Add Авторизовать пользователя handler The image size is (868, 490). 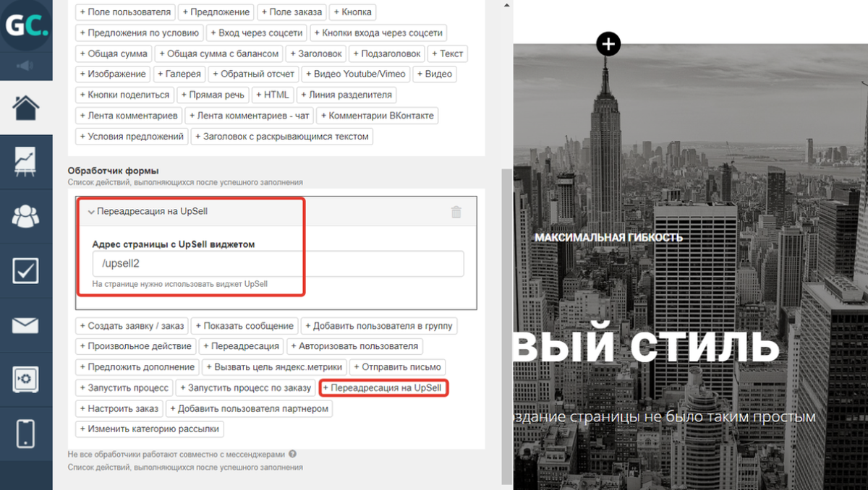355,346
